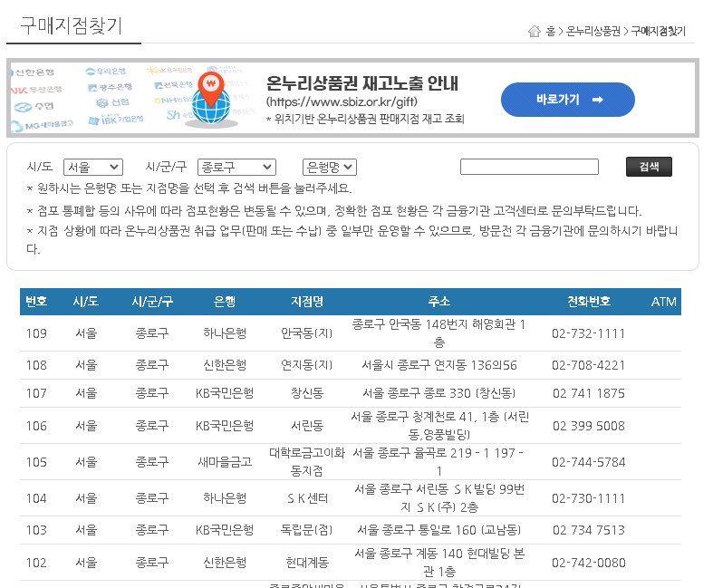
Task: Click phone number 02 741 1875
Action: (589, 393)
